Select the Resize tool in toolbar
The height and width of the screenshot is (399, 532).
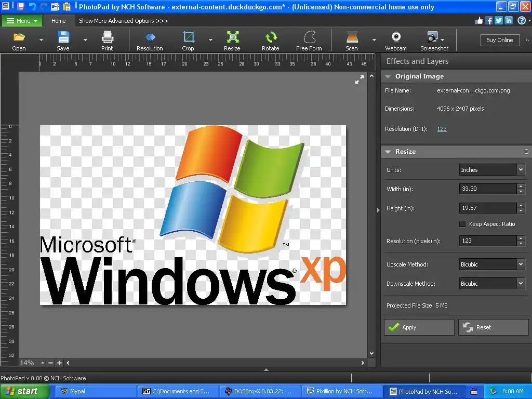(232, 41)
